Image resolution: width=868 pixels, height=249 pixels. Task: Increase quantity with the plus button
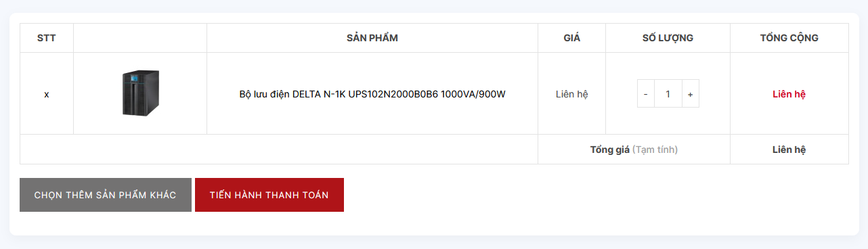[x=690, y=94]
